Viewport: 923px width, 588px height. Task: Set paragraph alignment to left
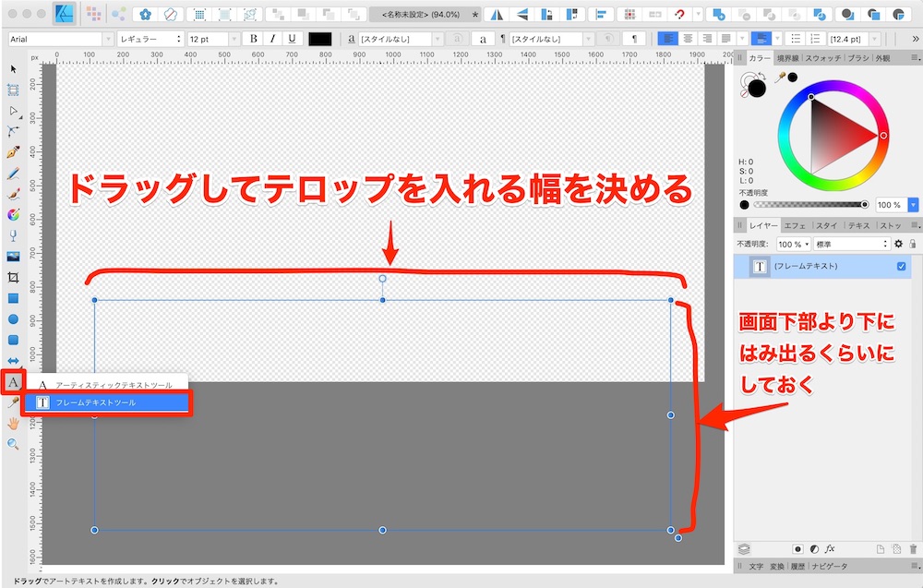tap(667, 39)
